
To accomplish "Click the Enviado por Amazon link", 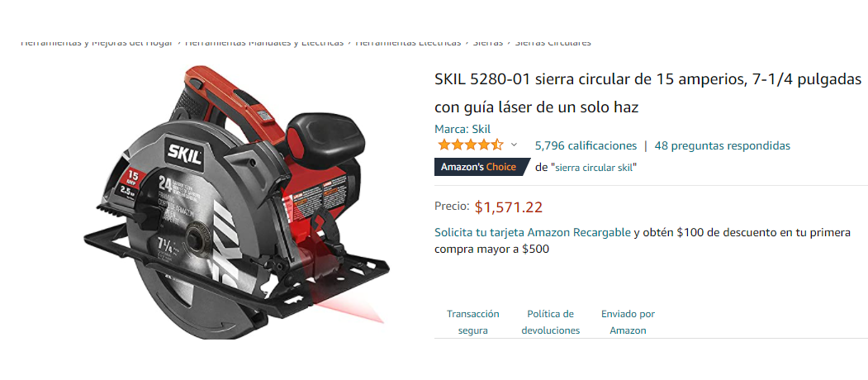I will [x=628, y=322].
